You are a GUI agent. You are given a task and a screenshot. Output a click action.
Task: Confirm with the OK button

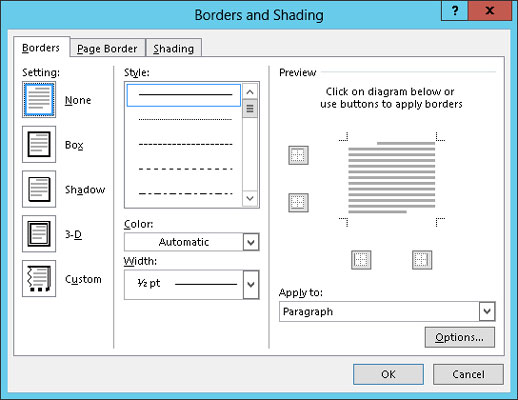coord(388,374)
